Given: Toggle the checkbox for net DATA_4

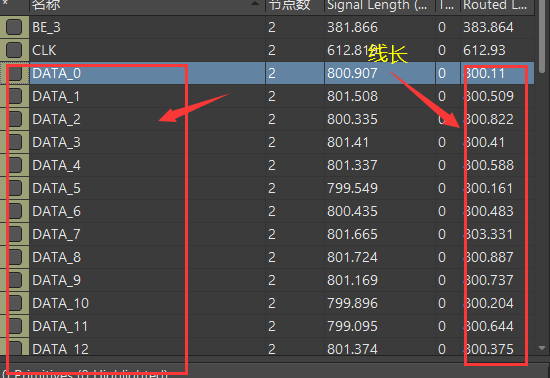Looking at the screenshot, I should coord(14,165).
